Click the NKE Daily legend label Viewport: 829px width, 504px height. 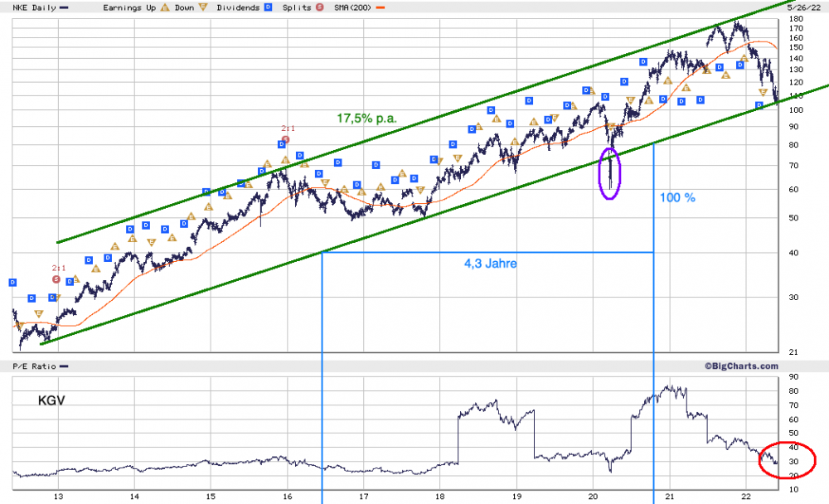(x=34, y=7)
